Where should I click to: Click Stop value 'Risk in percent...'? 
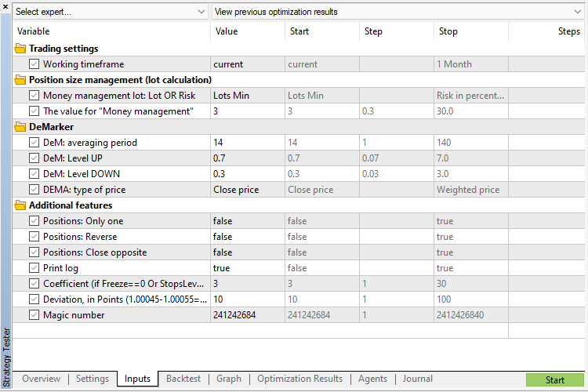point(471,96)
